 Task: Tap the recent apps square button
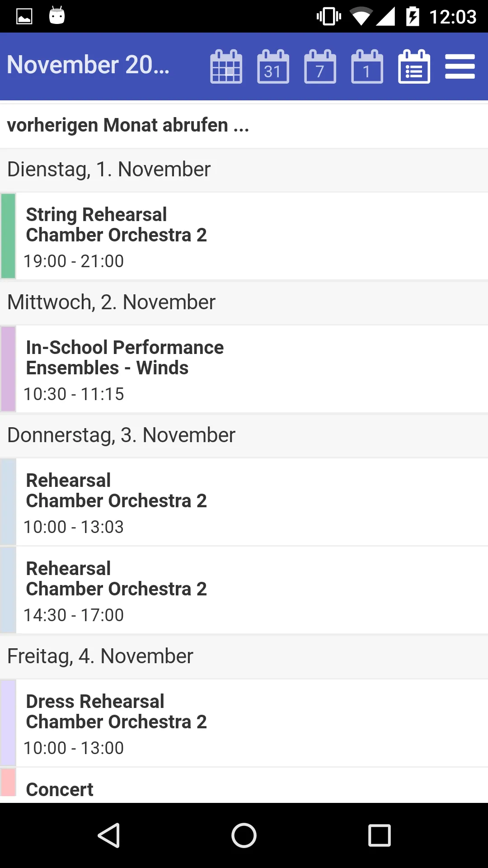tap(379, 835)
